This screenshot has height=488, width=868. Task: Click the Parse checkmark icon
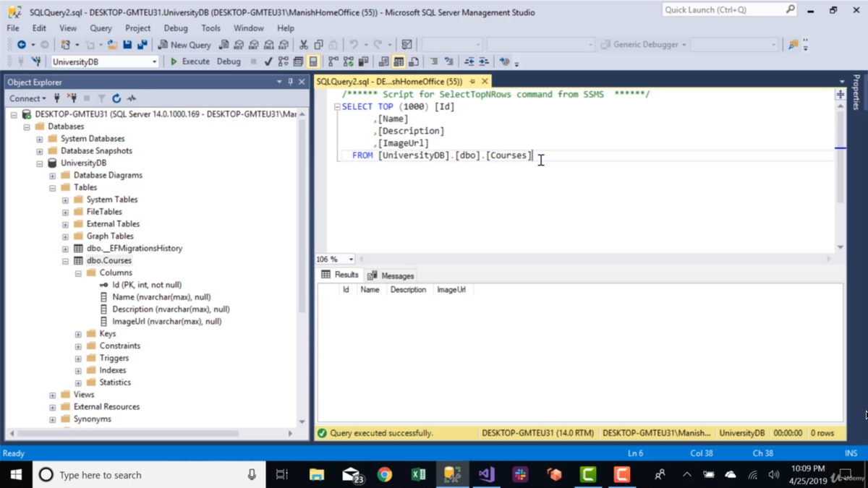tap(268, 62)
